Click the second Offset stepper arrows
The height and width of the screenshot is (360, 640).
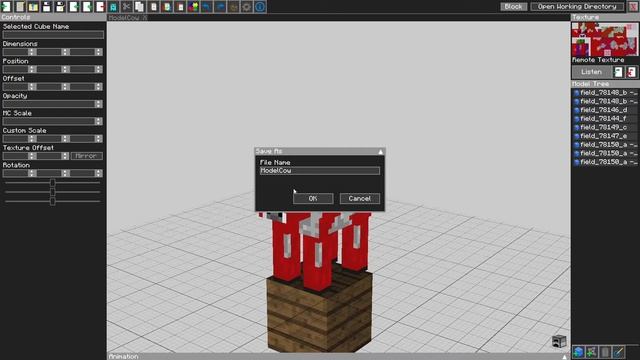65,87
